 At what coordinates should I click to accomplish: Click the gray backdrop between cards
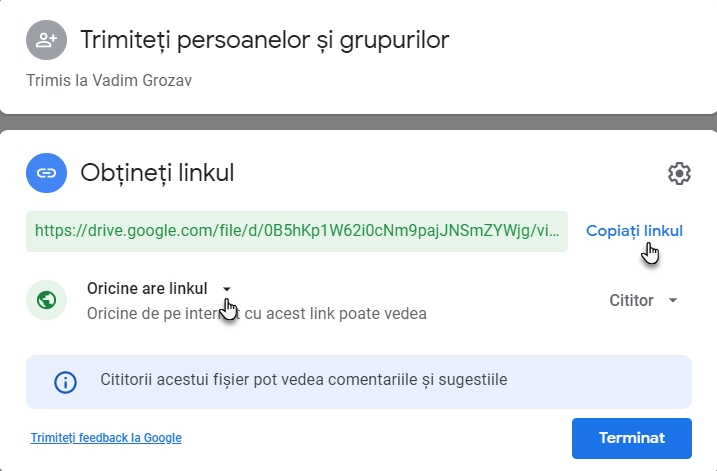(x=358, y=122)
